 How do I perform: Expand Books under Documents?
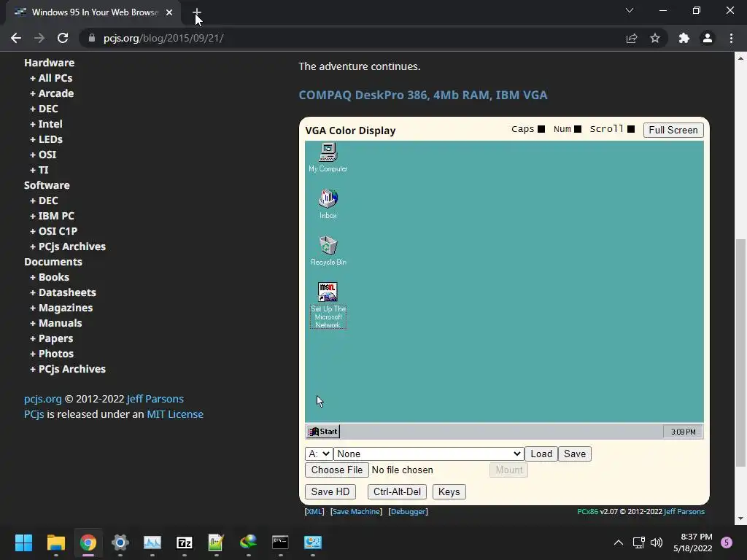coord(50,277)
